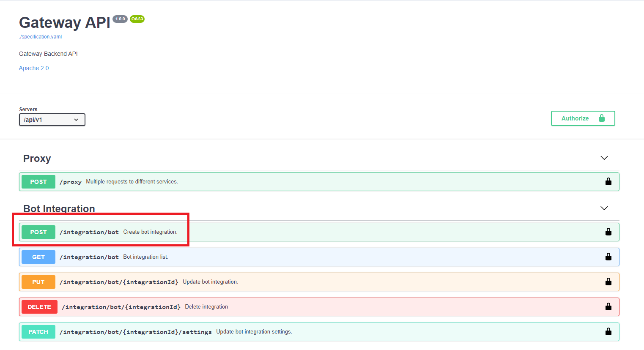Screen dimensions: 644x350
Task: Click lock icon on PATCH settings row
Action: pyautogui.click(x=608, y=332)
